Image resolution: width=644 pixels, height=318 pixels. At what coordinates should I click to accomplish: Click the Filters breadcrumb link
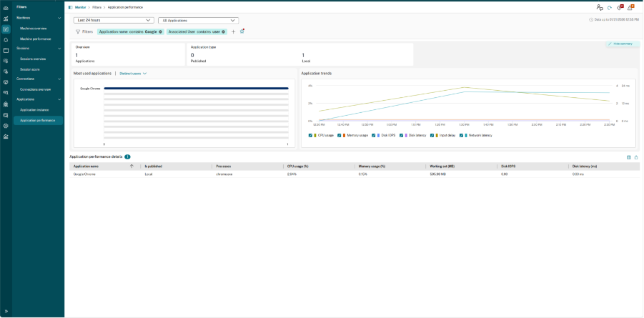97,7
